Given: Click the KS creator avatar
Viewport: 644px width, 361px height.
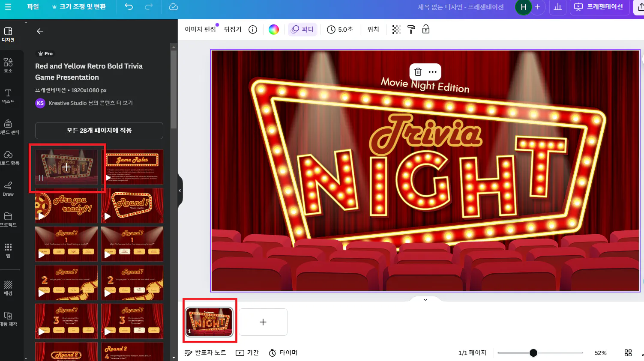Looking at the screenshot, I should pyautogui.click(x=40, y=103).
